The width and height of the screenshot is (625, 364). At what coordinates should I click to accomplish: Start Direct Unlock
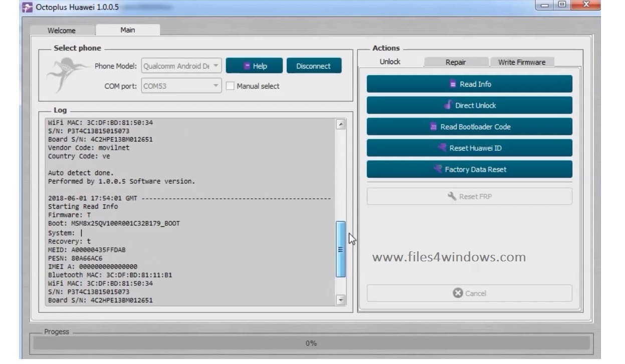point(470,105)
